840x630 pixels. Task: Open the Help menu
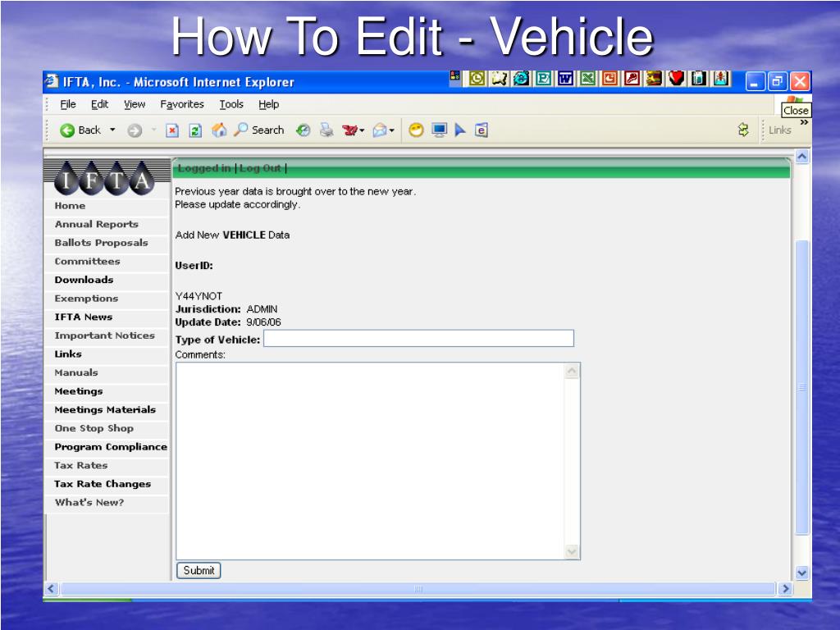tap(269, 104)
